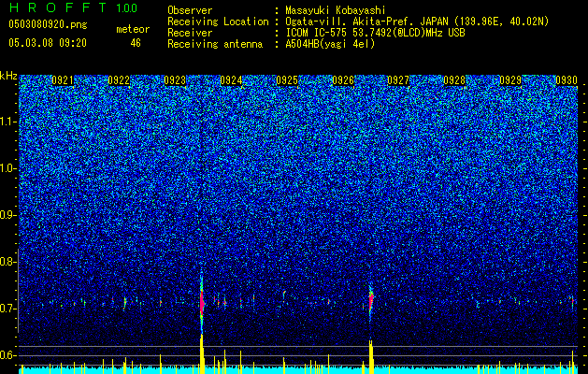Screen dimensions: 588x374
Task: Click the 0930 time marker
Action: (x=566, y=80)
